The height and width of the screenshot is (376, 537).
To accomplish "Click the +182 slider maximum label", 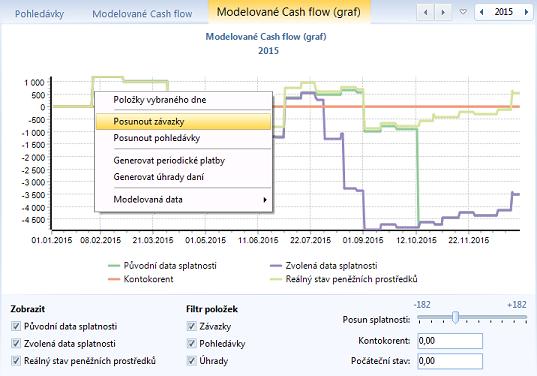I will [x=517, y=304].
